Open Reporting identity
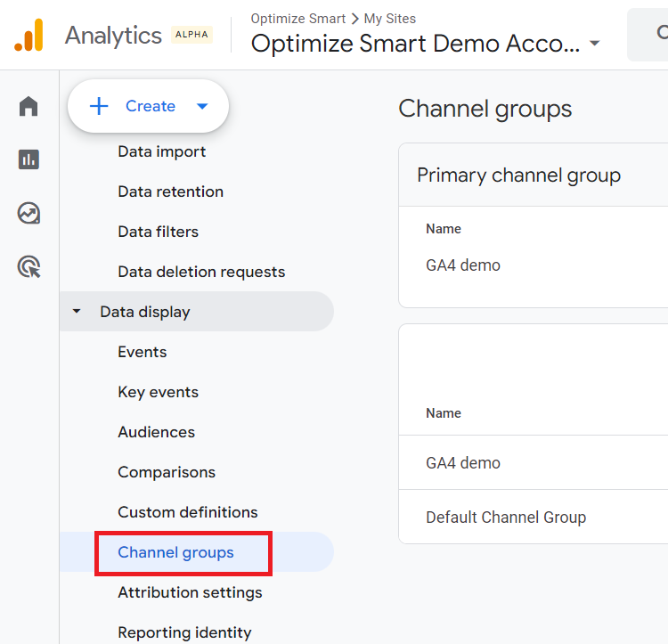The height and width of the screenshot is (644, 668). [x=184, y=632]
